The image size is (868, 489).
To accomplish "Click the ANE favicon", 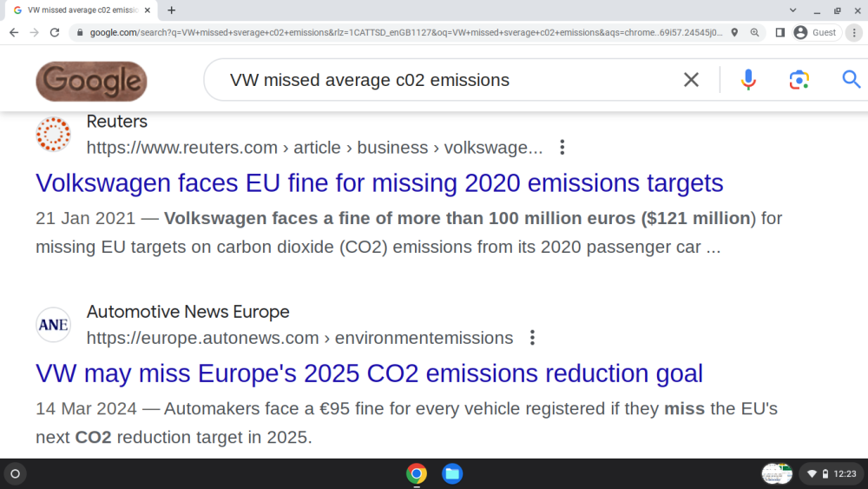I will pyautogui.click(x=53, y=325).
